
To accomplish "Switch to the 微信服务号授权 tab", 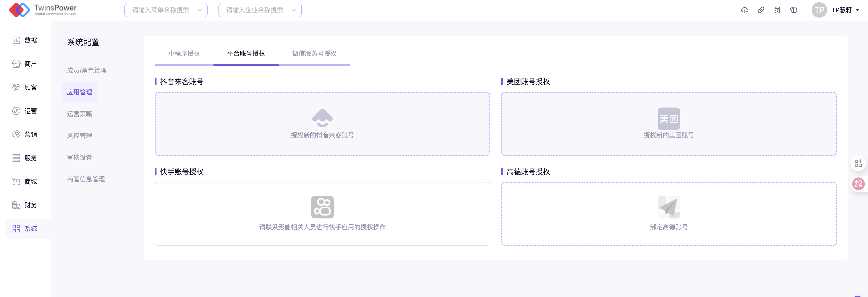I will pos(314,54).
